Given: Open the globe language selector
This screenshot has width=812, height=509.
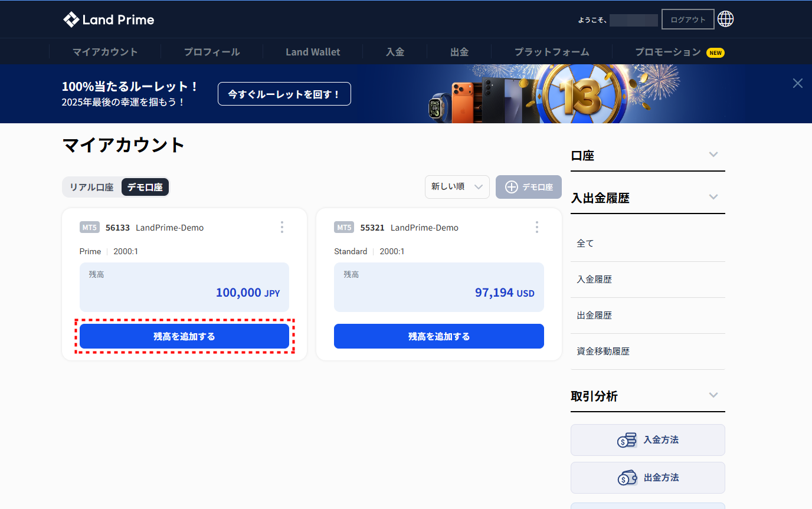Looking at the screenshot, I should pos(725,19).
